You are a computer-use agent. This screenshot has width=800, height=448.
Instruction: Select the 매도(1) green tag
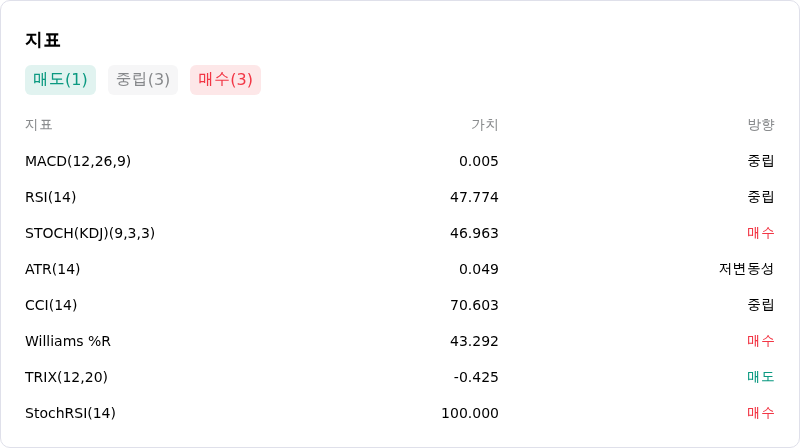pos(60,80)
